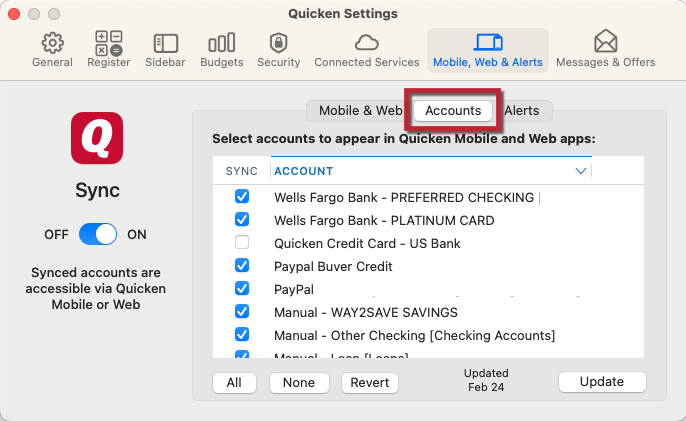
Task: Uncheck the PayPal account sync checkbox
Action: (x=242, y=288)
